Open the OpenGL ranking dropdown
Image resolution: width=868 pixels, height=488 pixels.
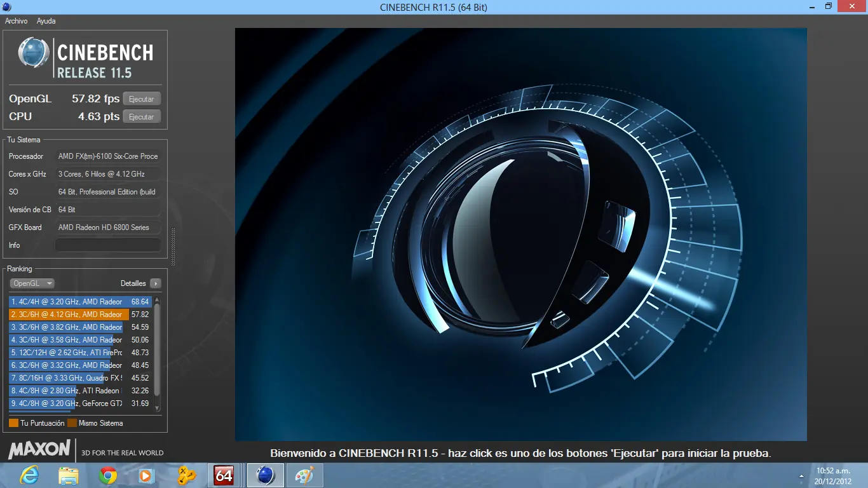pyautogui.click(x=32, y=283)
